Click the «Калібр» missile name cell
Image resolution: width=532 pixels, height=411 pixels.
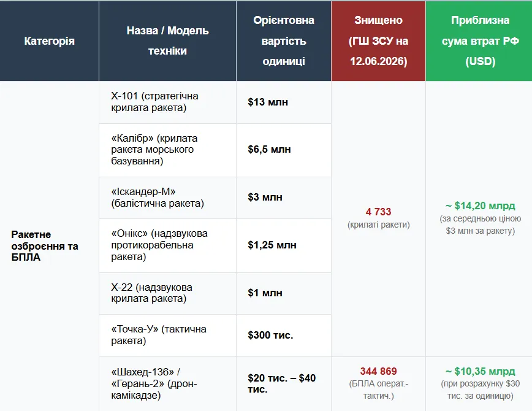167,150
